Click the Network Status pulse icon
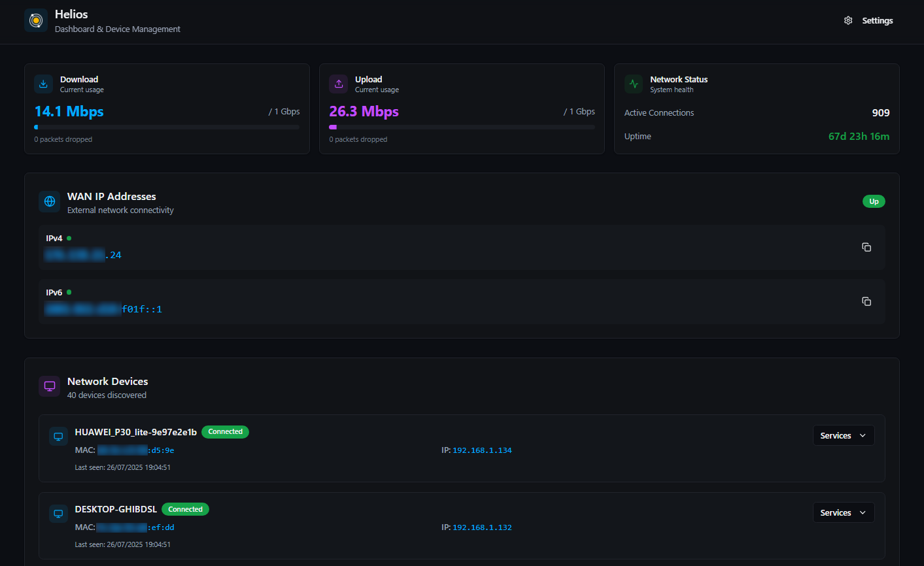This screenshot has width=924, height=566. coord(633,84)
